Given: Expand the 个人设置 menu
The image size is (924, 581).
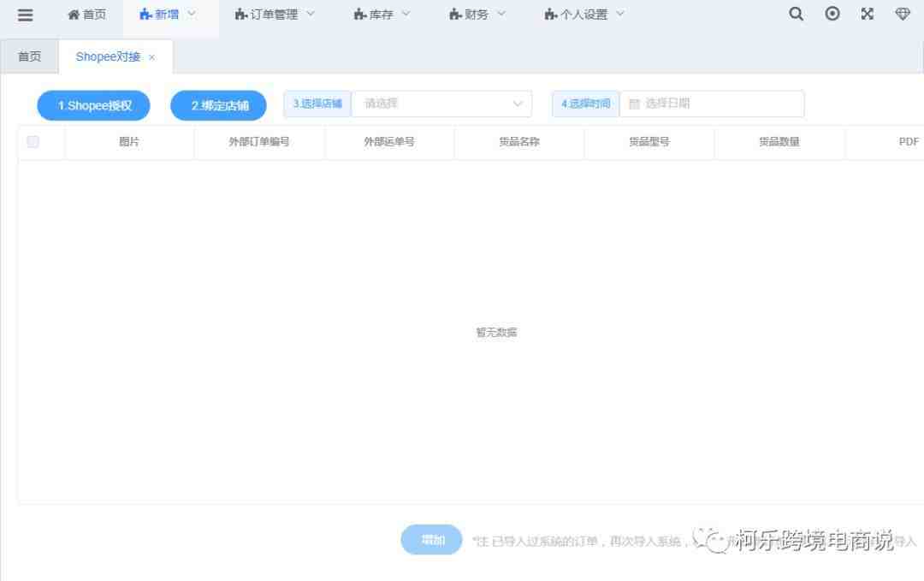Looking at the screenshot, I should click(x=584, y=15).
